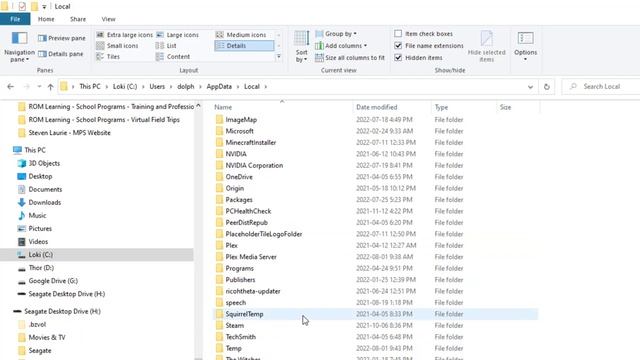Screen dimensions: 640x360
Task: Select the Plex Media Server folder icon
Action: pyautogui.click(x=219, y=257)
